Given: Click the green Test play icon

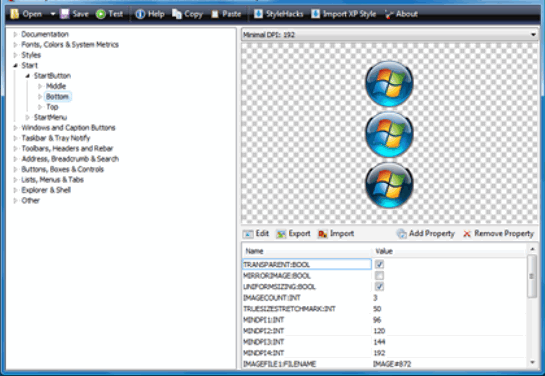Looking at the screenshot, I should 100,14.
